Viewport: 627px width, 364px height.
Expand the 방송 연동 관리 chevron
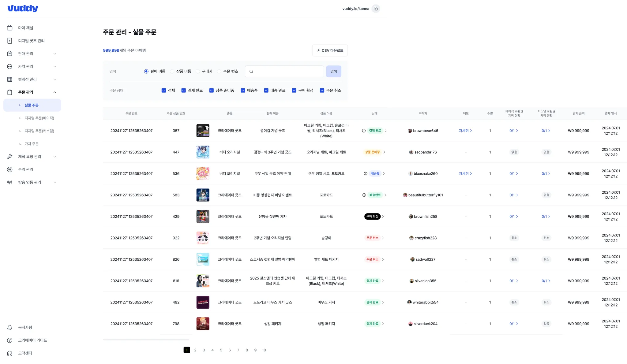click(x=55, y=182)
